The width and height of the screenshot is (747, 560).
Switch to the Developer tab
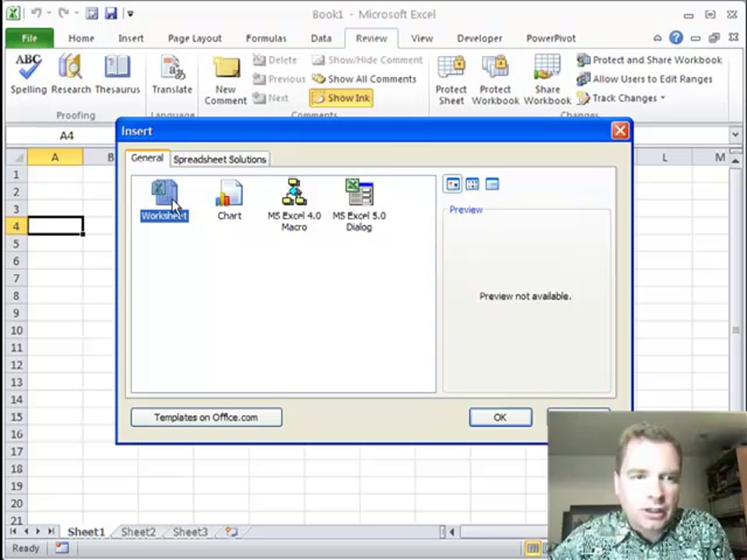click(x=479, y=38)
